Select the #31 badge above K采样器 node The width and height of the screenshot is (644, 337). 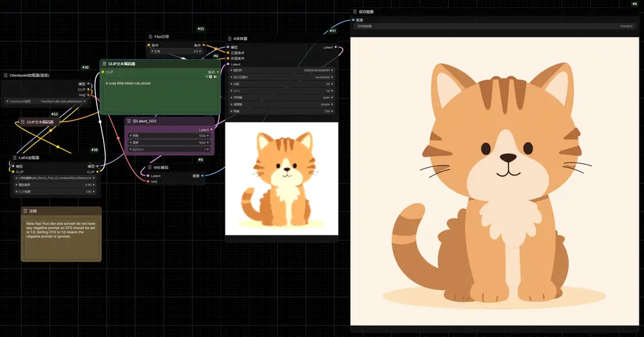[x=333, y=31]
